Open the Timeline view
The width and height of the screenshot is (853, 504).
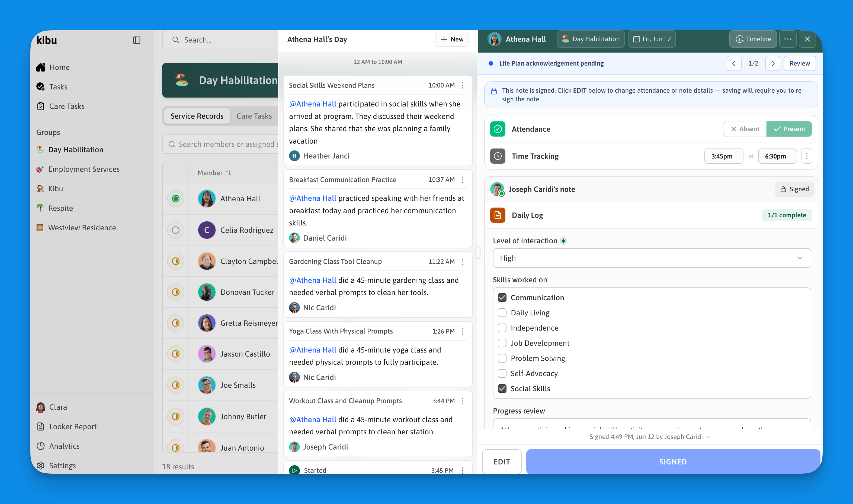pyautogui.click(x=753, y=39)
